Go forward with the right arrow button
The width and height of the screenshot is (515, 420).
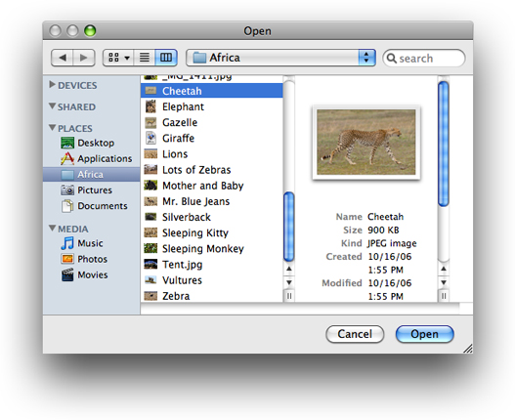click(x=84, y=58)
